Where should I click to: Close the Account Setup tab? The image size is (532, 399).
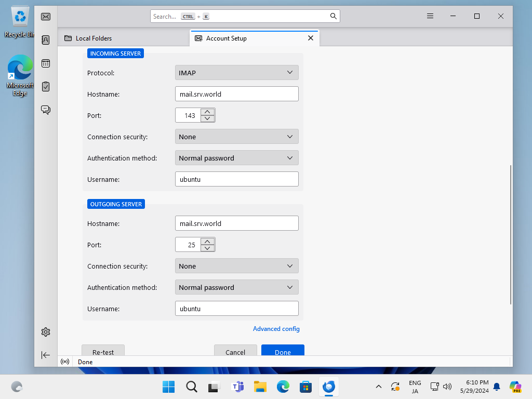click(311, 38)
